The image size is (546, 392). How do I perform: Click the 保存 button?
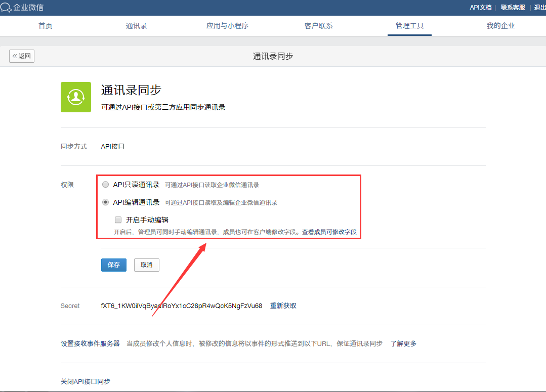(x=113, y=265)
